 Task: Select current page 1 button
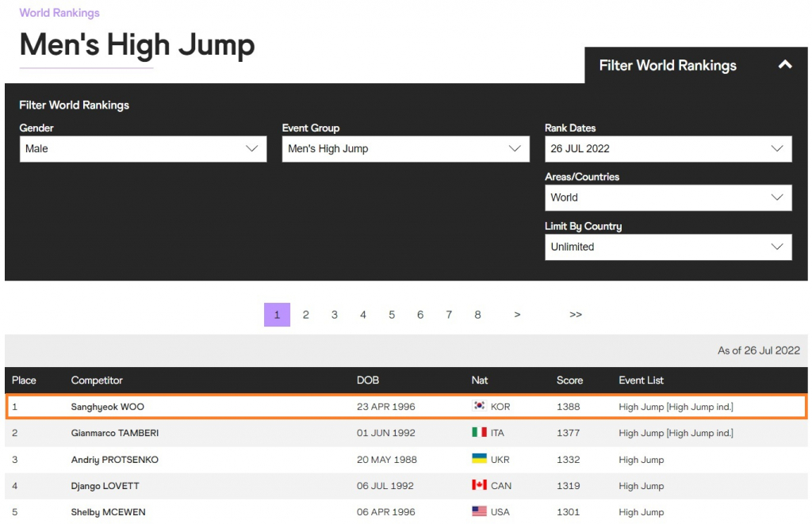tap(277, 315)
